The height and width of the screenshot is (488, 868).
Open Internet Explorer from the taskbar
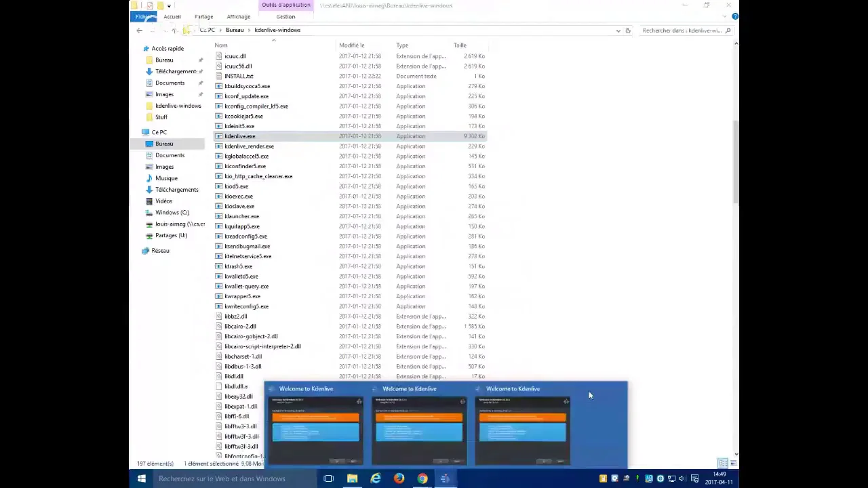pos(376,479)
